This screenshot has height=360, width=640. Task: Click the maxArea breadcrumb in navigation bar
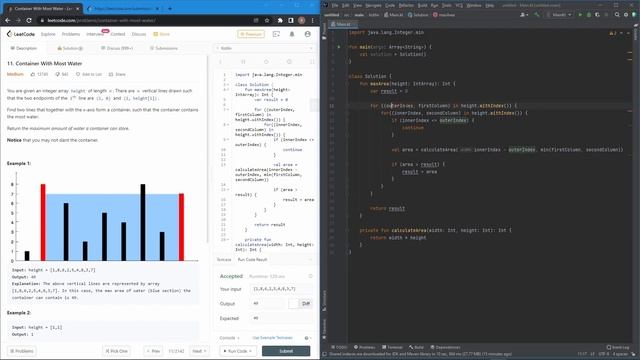(444, 15)
